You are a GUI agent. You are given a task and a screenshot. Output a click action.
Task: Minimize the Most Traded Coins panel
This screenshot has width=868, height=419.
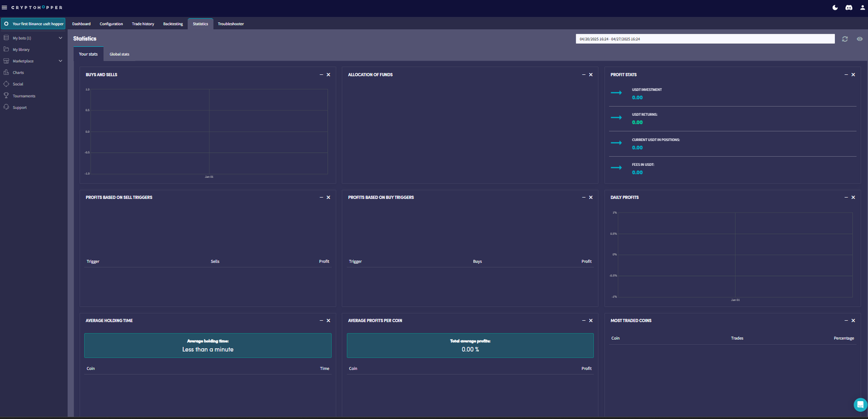[x=846, y=320]
